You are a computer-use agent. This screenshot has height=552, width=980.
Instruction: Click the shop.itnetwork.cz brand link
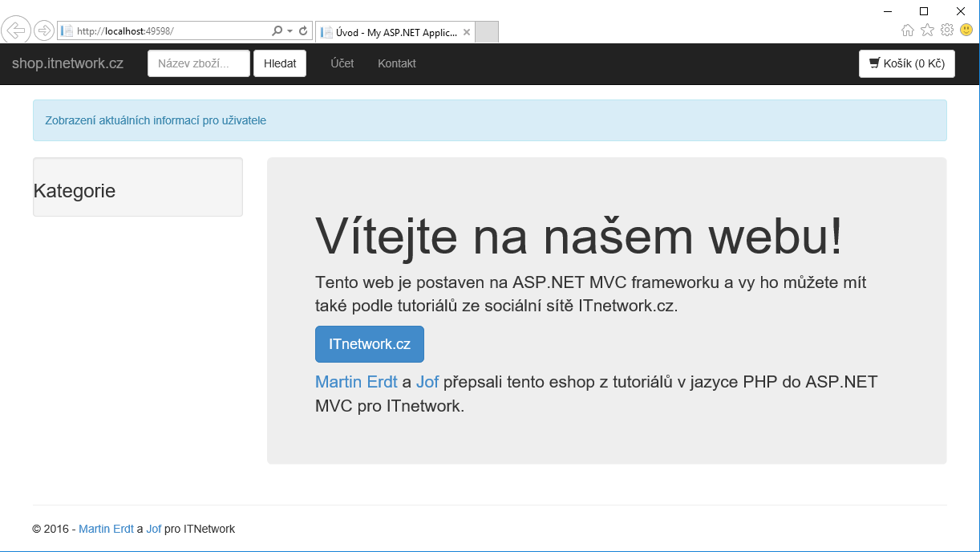67,63
